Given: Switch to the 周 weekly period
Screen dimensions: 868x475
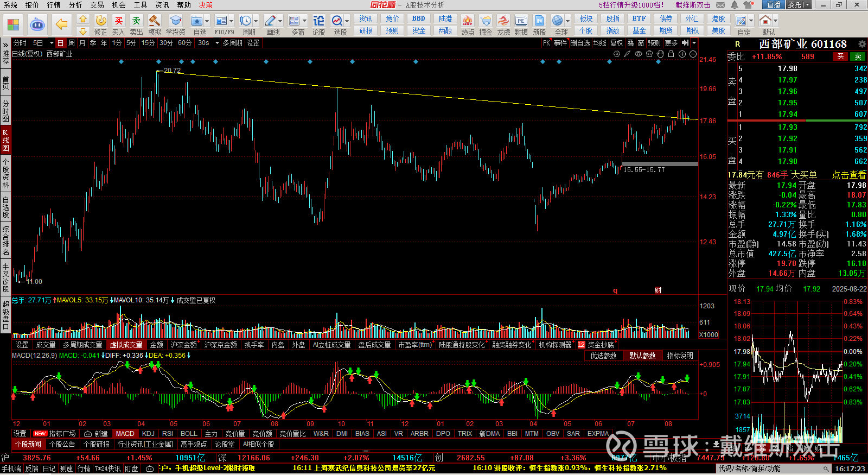Looking at the screenshot, I should click(72, 43).
